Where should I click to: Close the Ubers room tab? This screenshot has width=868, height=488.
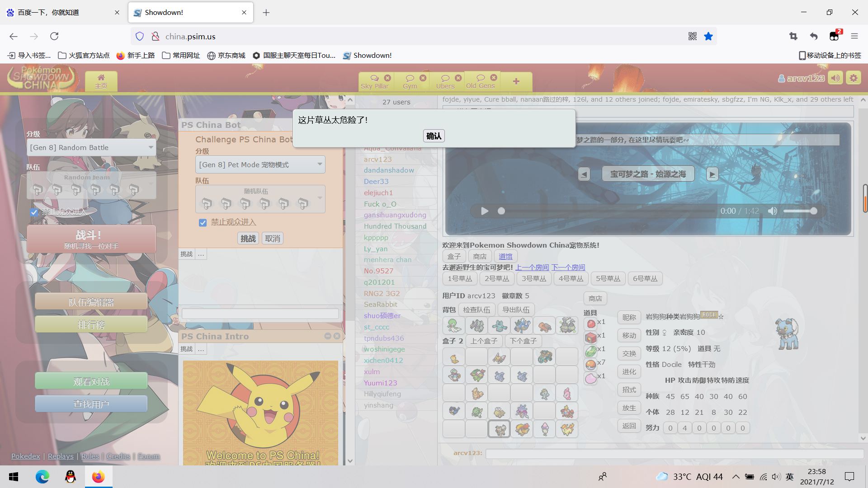coord(458,78)
